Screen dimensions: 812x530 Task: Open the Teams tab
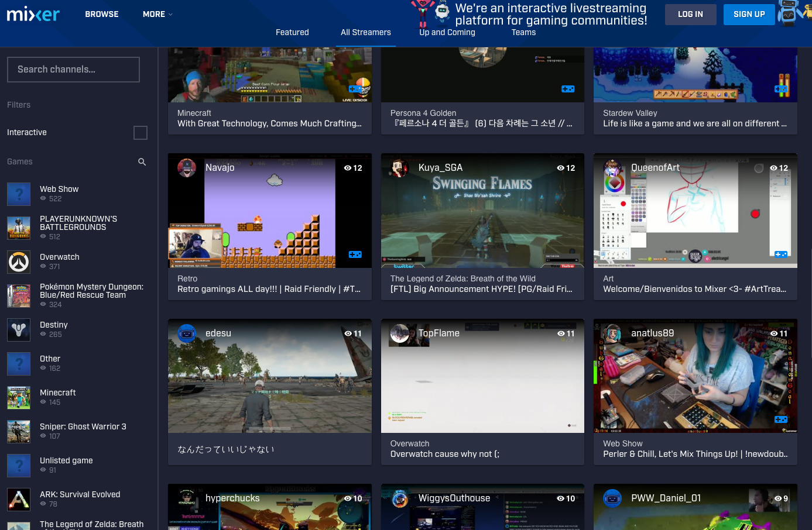click(x=523, y=33)
